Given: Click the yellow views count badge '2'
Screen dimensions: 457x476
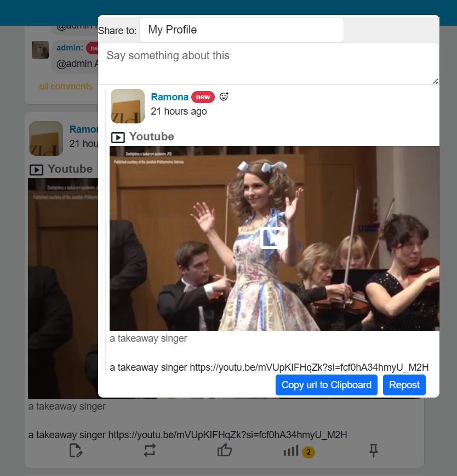Looking at the screenshot, I should coord(309,452).
